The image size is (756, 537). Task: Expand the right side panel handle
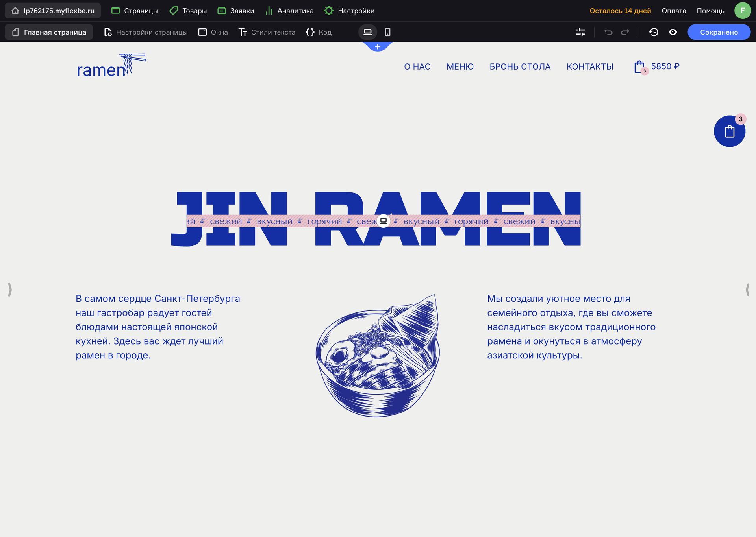coord(747,290)
